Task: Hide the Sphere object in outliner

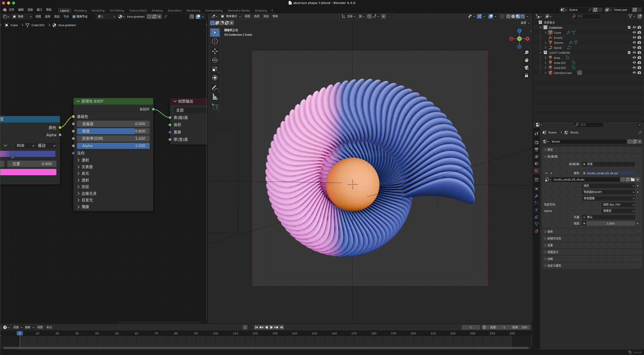Action: pos(634,42)
